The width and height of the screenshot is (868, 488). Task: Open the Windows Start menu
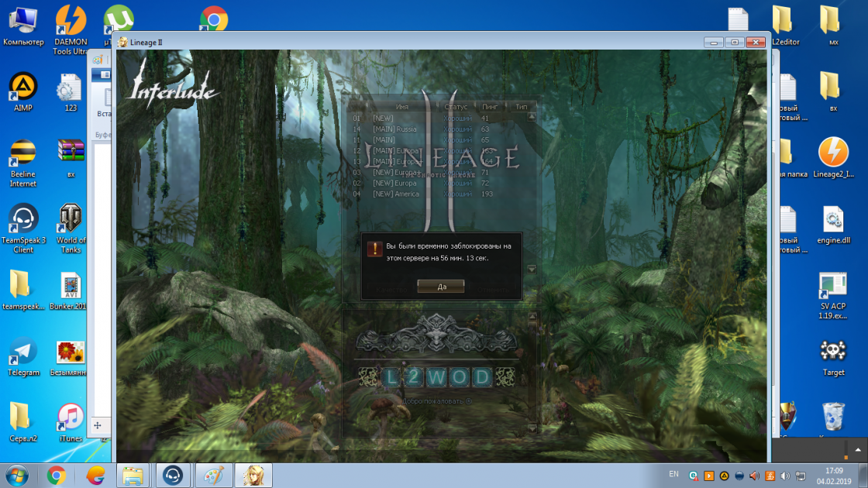click(x=16, y=475)
